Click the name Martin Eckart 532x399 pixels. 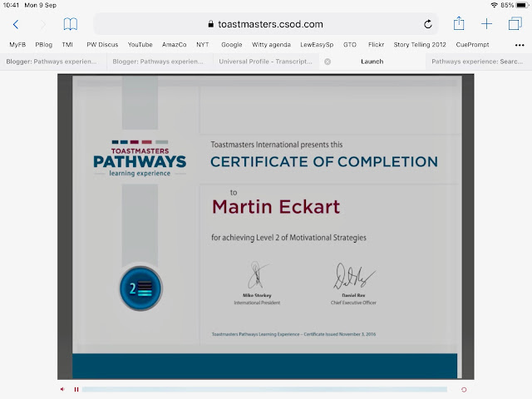[276, 207]
